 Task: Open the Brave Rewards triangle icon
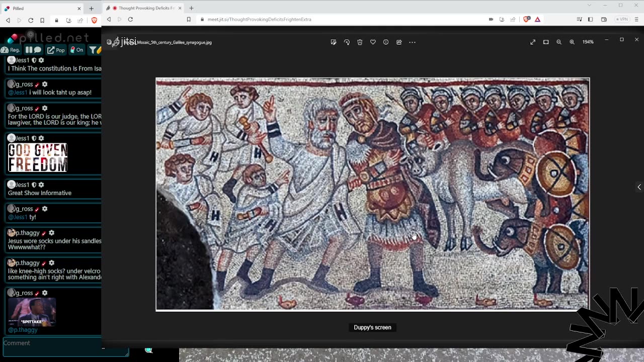[537, 20]
